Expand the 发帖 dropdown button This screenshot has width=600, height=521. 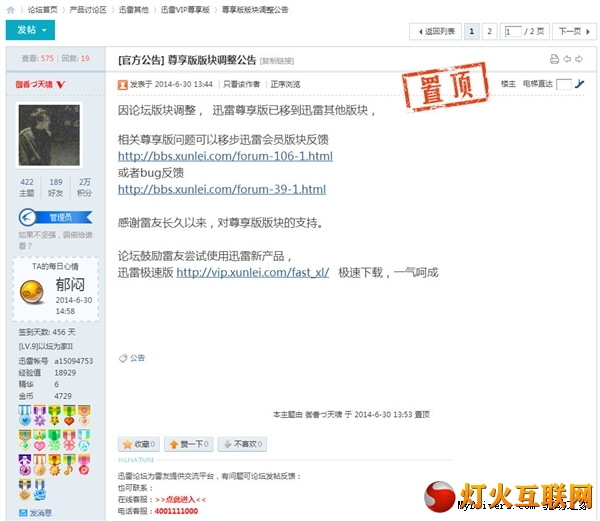[30, 30]
